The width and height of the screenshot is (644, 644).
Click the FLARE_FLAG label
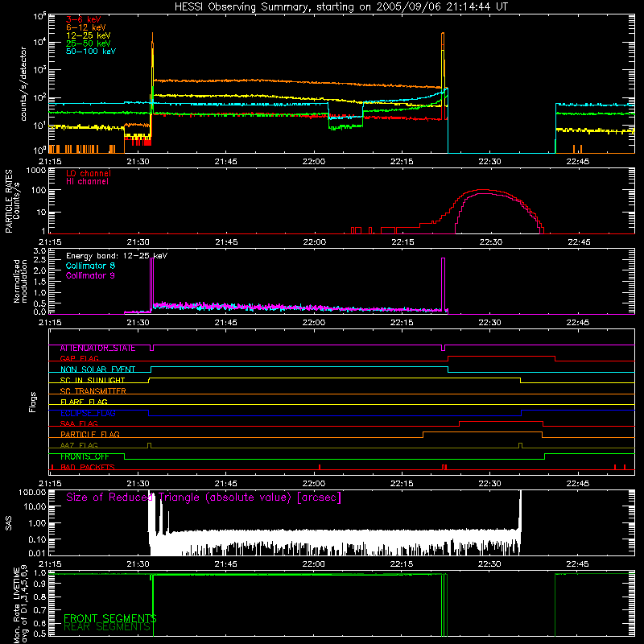[84, 402]
